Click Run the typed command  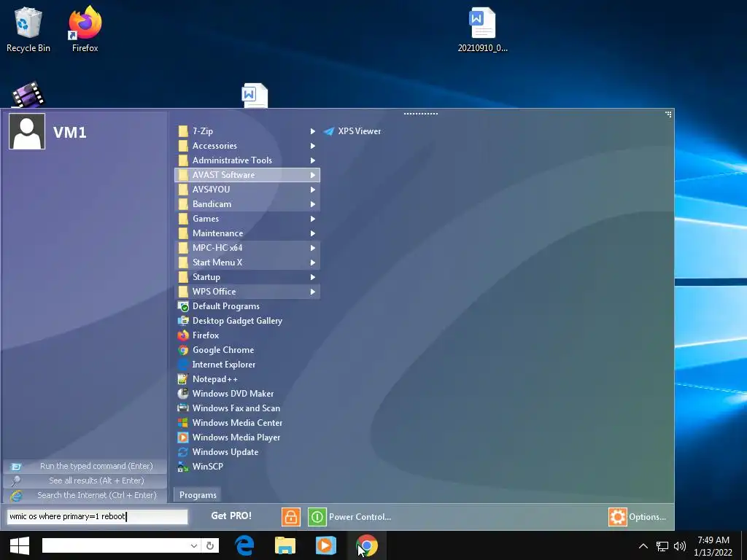(85, 466)
